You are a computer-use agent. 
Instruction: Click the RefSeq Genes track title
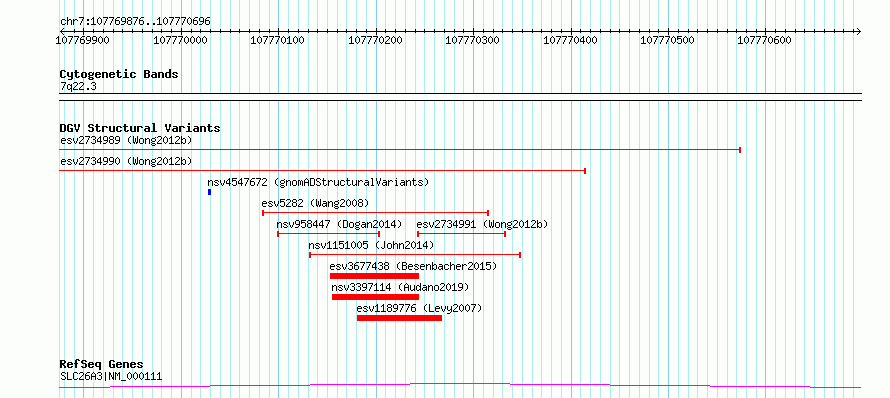[x=102, y=365]
